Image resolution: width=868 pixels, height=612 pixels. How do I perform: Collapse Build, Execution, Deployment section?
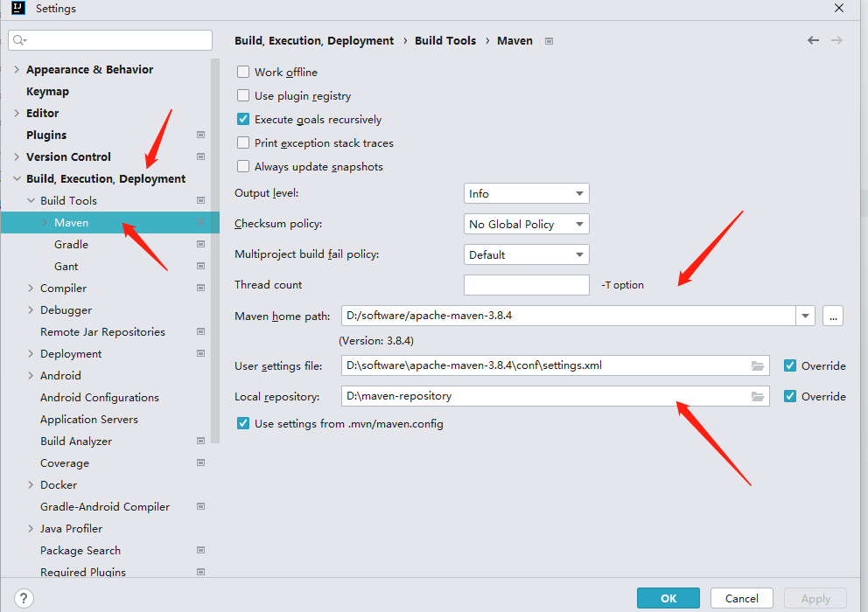[x=17, y=178]
